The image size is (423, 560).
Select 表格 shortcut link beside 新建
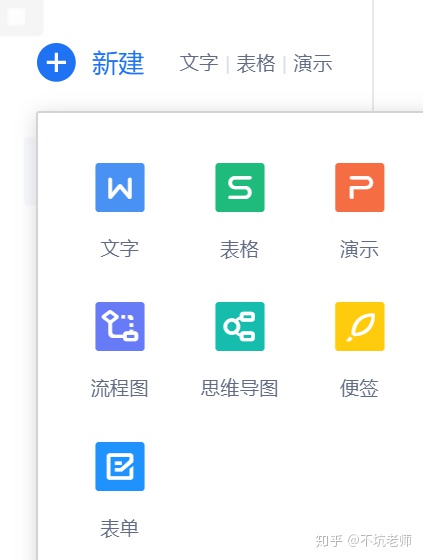click(256, 64)
